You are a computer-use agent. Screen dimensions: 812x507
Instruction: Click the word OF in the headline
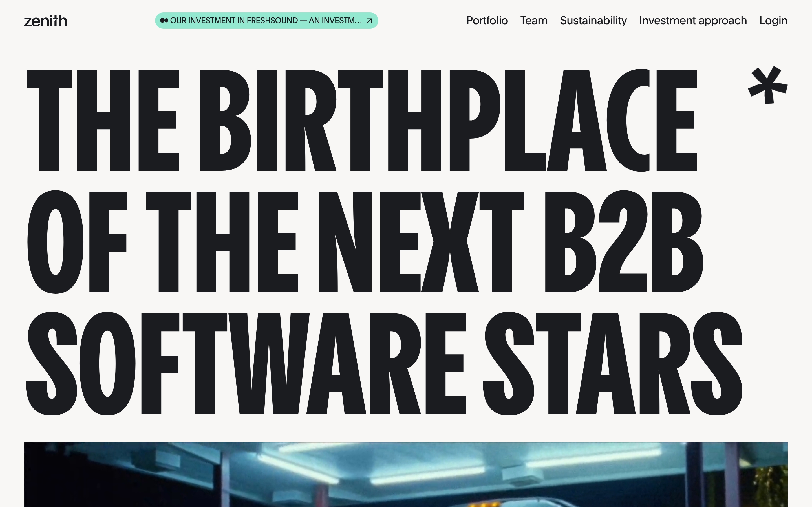(77, 242)
